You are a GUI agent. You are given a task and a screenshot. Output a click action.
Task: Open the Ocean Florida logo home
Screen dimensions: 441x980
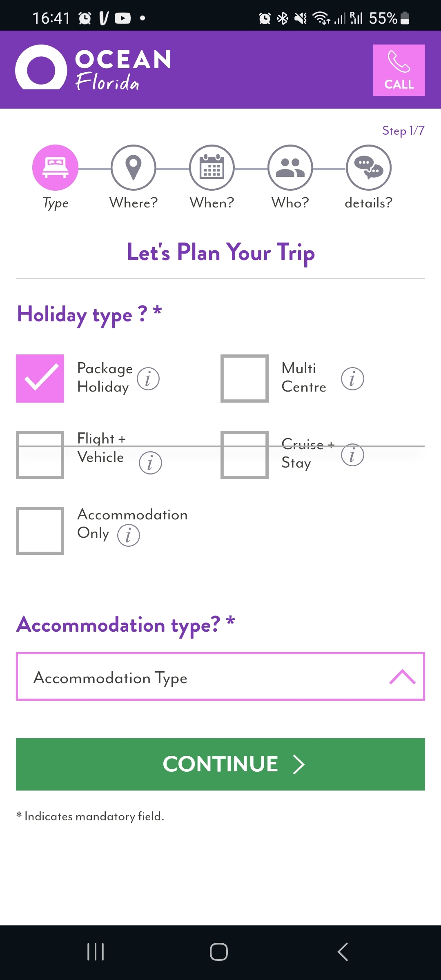(x=93, y=69)
